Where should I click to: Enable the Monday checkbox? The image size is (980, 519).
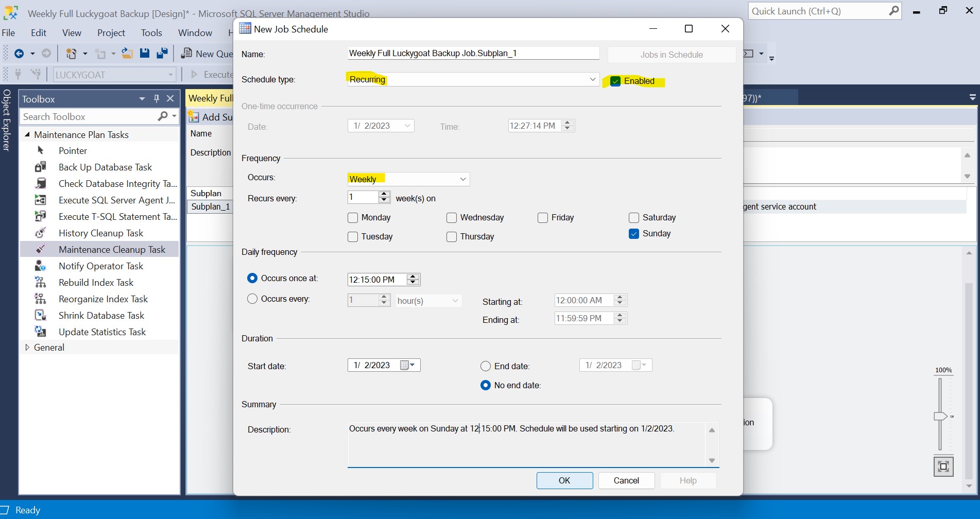353,218
